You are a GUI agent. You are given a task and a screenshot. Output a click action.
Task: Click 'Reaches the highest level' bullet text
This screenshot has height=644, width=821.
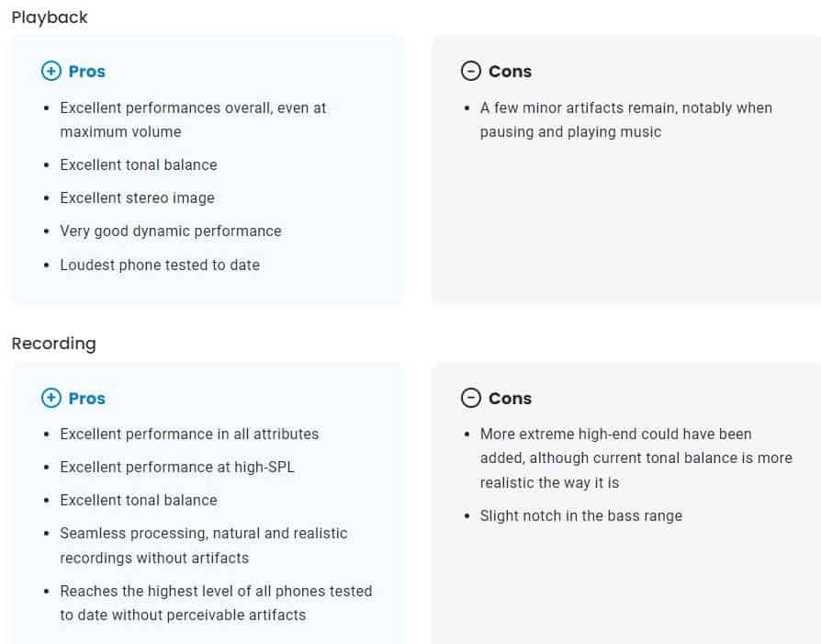(x=216, y=604)
